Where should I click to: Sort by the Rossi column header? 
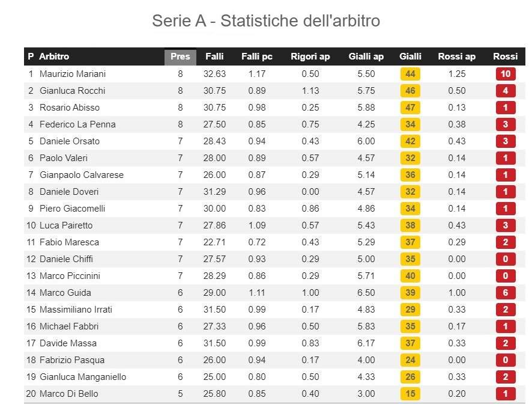505,57
